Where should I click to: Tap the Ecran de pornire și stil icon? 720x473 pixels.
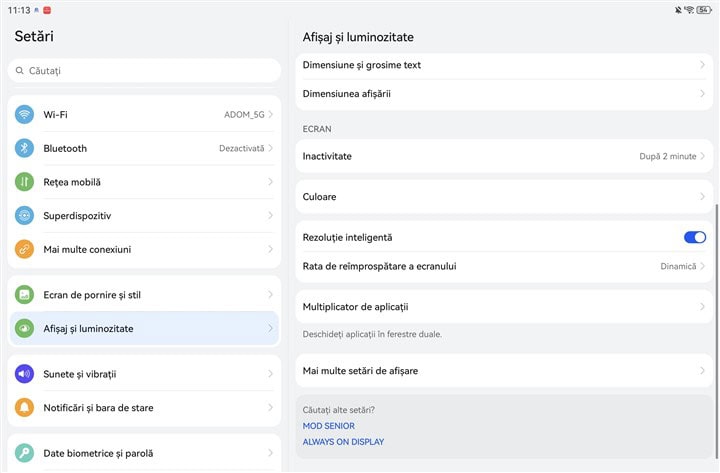click(x=24, y=295)
